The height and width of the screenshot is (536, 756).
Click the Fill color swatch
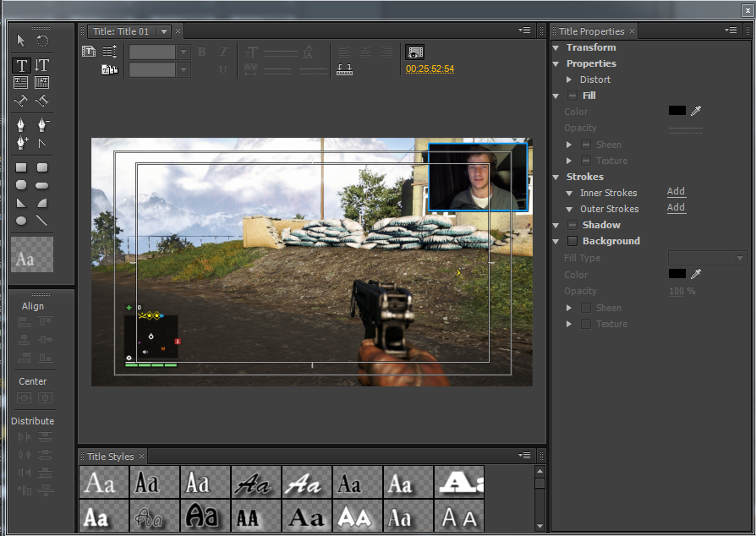[x=677, y=111]
